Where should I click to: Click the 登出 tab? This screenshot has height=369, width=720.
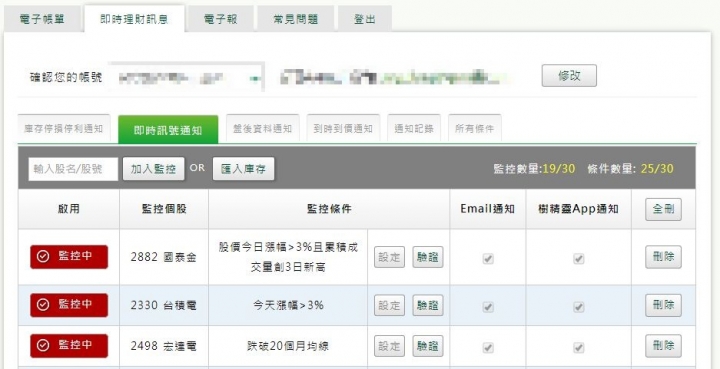pyautogui.click(x=365, y=19)
